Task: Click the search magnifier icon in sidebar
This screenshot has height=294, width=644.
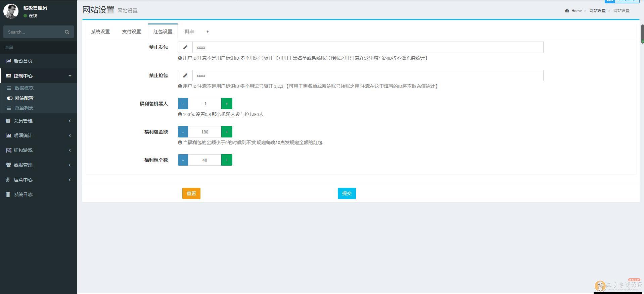Action: click(67, 32)
